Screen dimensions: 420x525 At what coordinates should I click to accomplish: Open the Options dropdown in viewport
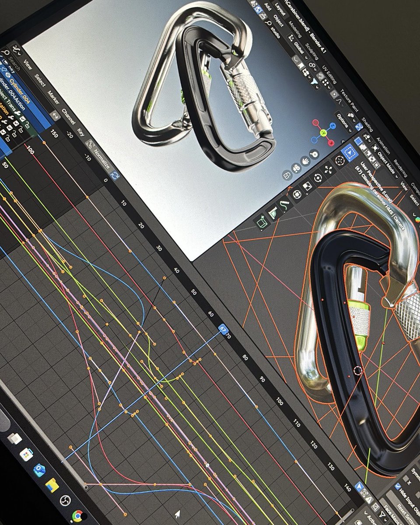[343, 121]
